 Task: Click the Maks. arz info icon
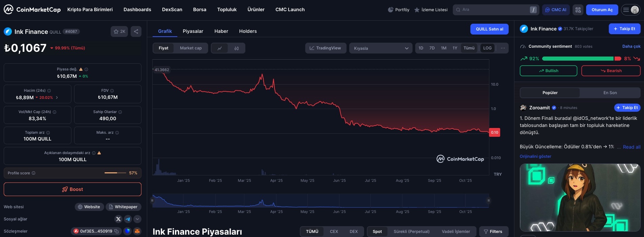pos(117,133)
